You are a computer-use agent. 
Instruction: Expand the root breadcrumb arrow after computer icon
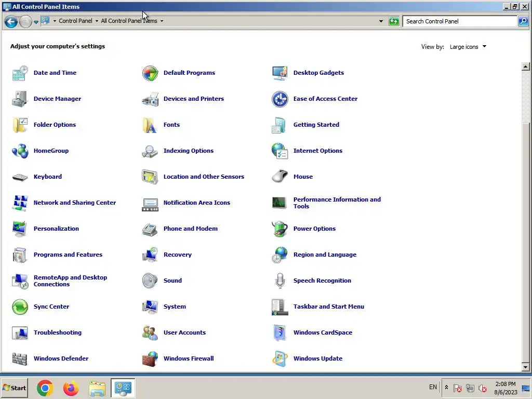pos(55,21)
